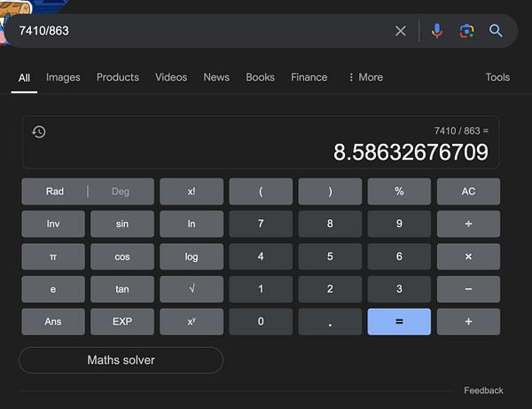Image resolution: width=532 pixels, height=409 pixels.
Task: Hit the multiplication operator key
Action: click(468, 256)
